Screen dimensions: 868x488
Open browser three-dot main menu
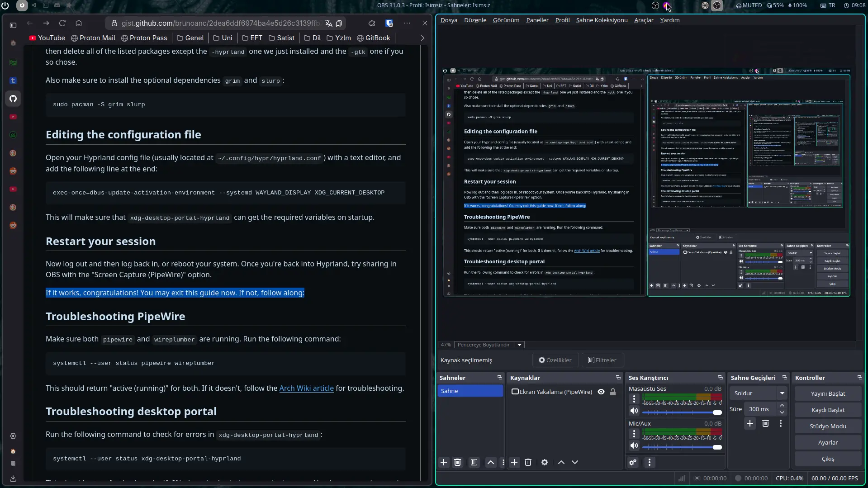407,23
